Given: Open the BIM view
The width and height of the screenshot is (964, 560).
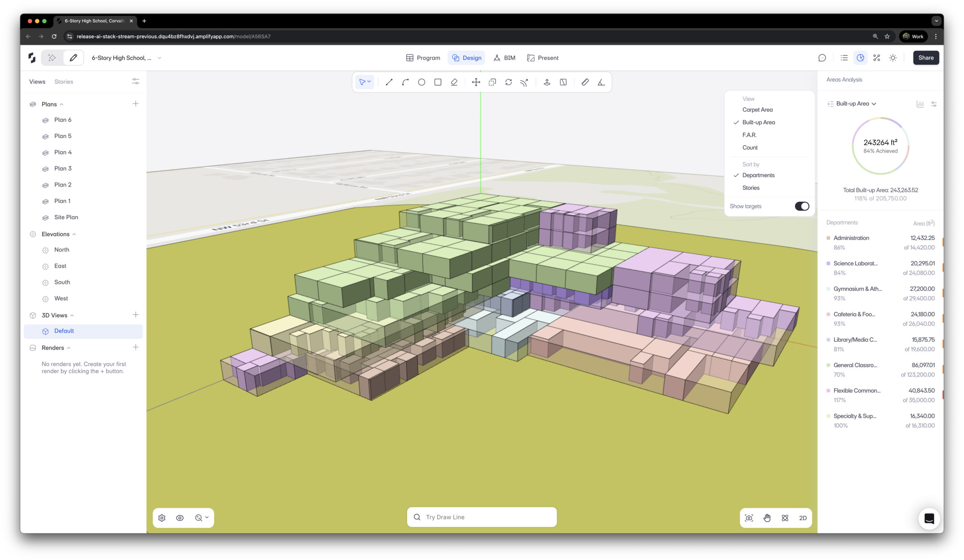Looking at the screenshot, I should point(504,58).
